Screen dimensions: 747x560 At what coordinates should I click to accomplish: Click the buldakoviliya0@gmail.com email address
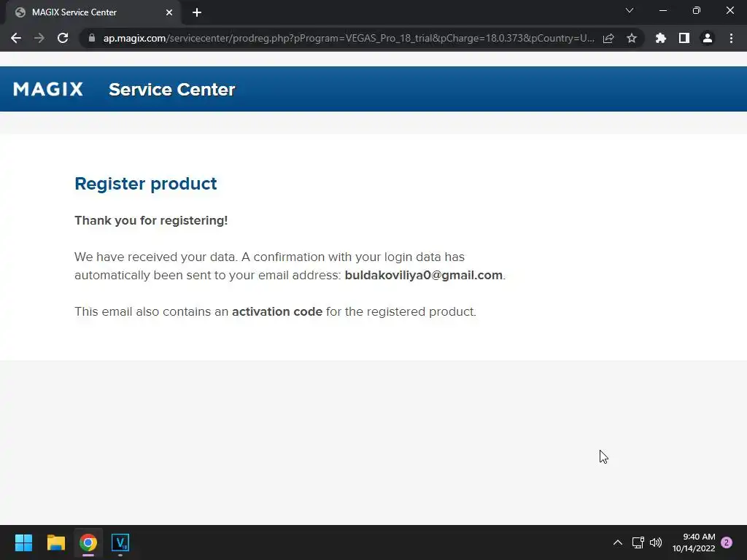click(x=424, y=275)
